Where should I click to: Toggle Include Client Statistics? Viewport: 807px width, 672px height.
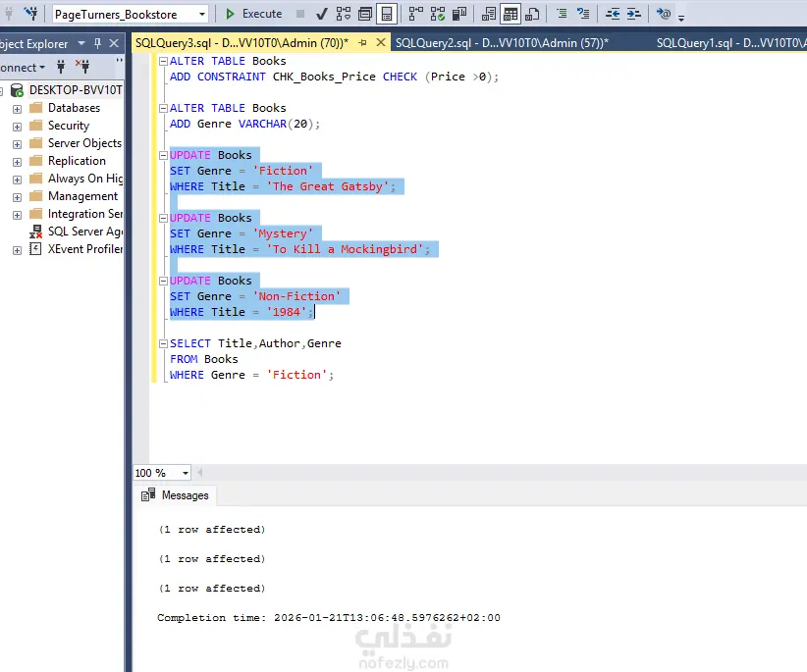click(x=459, y=14)
